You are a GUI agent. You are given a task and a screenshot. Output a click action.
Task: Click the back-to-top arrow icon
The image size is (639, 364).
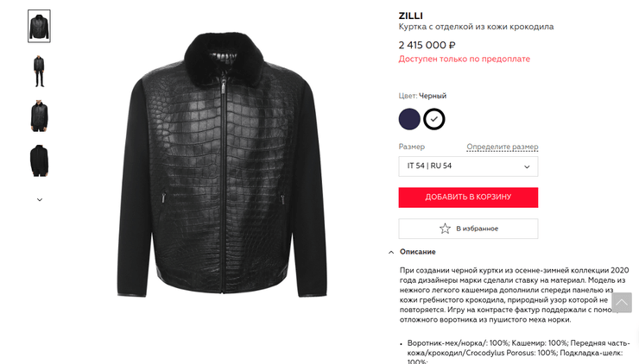click(x=622, y=303)
